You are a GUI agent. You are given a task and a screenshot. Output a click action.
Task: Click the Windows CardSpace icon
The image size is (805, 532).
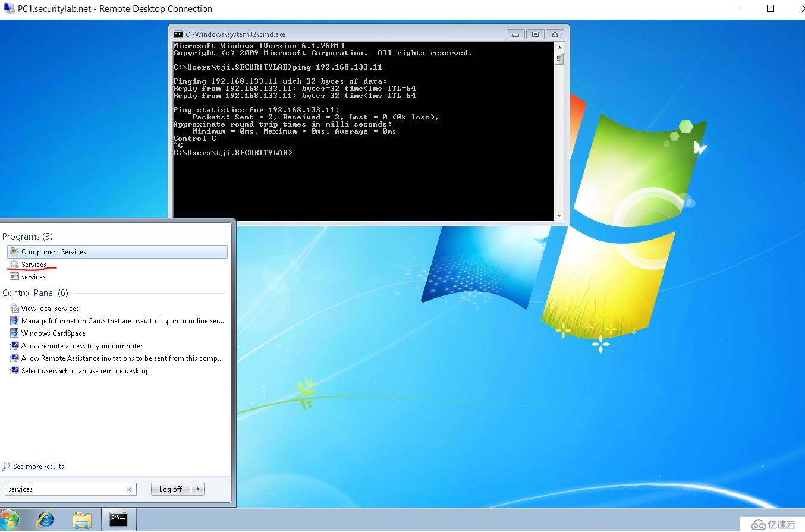[x=14, y=333]
